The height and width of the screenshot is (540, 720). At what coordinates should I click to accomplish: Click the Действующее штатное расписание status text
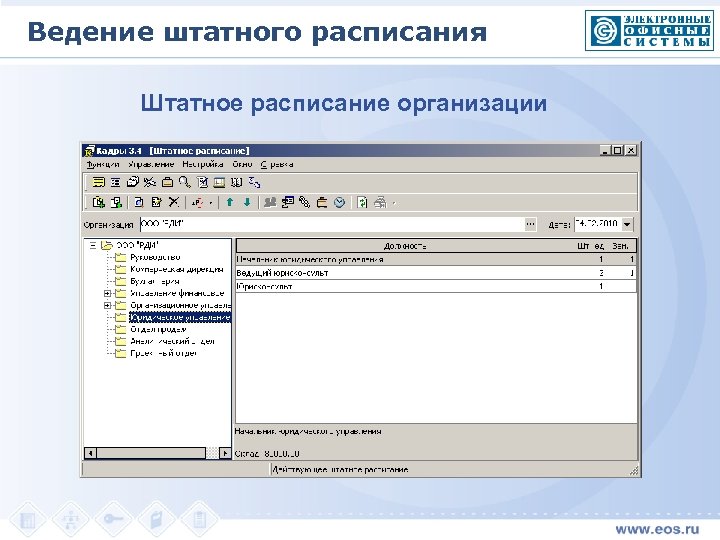click(340, 469)
